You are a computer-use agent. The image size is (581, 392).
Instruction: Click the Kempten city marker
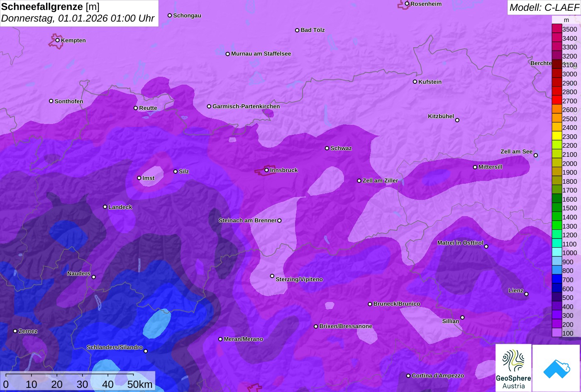[58, 40]
